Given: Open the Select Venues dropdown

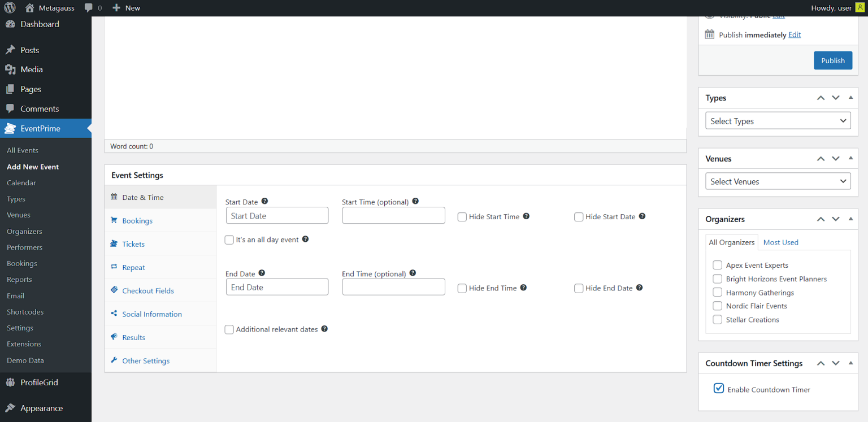Looking at the screenshot, I should [778, 181].
